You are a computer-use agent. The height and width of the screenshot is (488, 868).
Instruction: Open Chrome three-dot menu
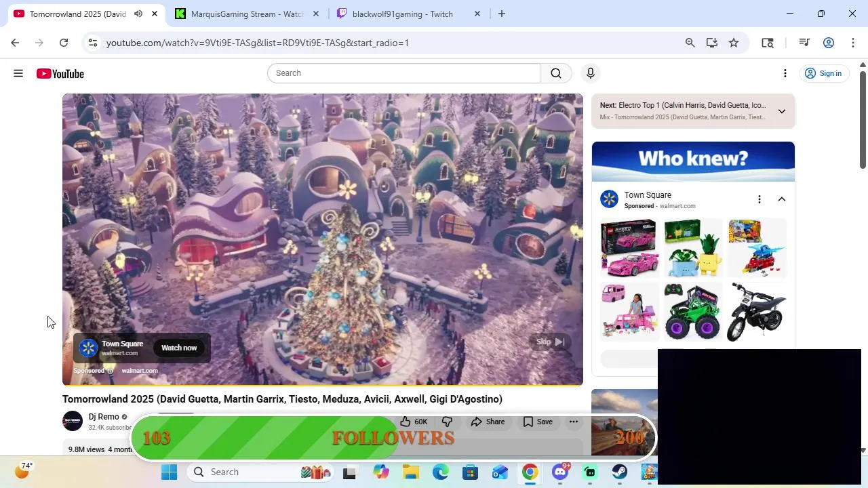(853, 43)
